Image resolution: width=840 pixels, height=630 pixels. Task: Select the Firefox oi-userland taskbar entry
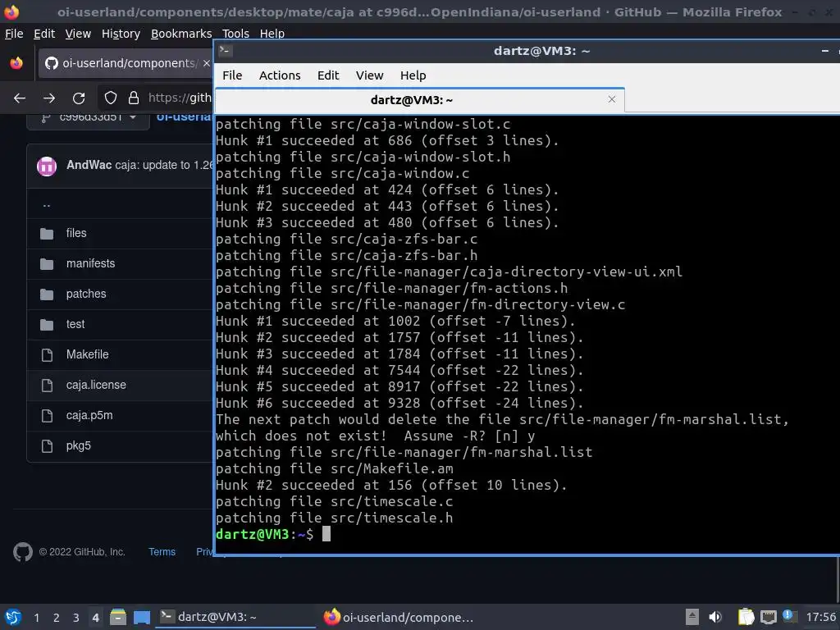pos(399,617)
